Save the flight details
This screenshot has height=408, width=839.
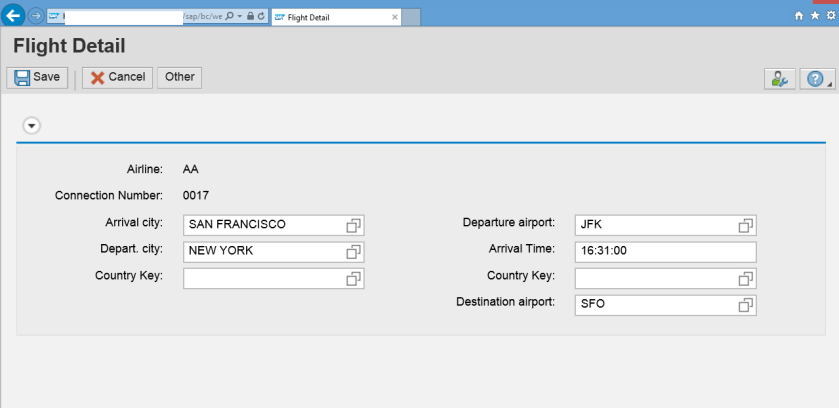pyautogui.click(x=38, y=77)
